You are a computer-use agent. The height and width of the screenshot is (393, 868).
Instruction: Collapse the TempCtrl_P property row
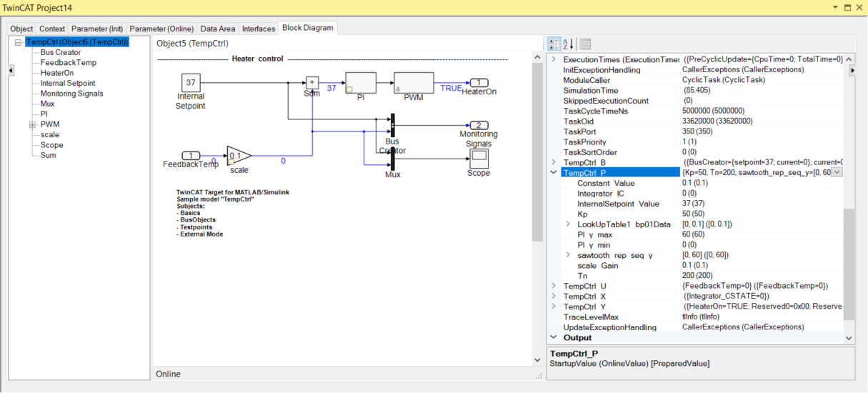click(554, 172)
